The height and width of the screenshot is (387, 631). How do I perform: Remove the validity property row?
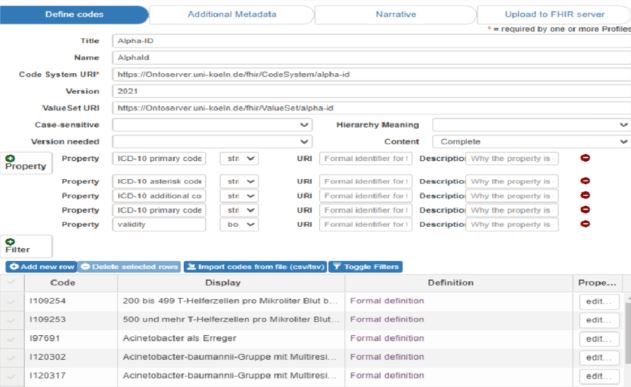point(585,224)
